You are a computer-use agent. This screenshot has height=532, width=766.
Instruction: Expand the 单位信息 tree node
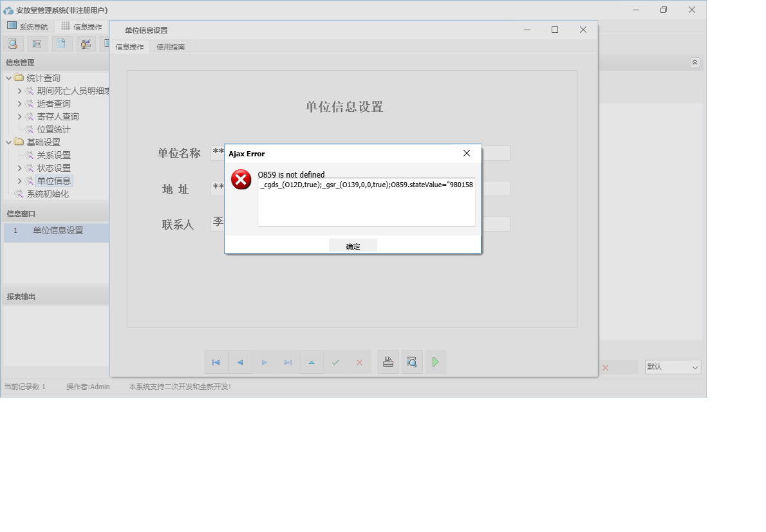[19, 181]
